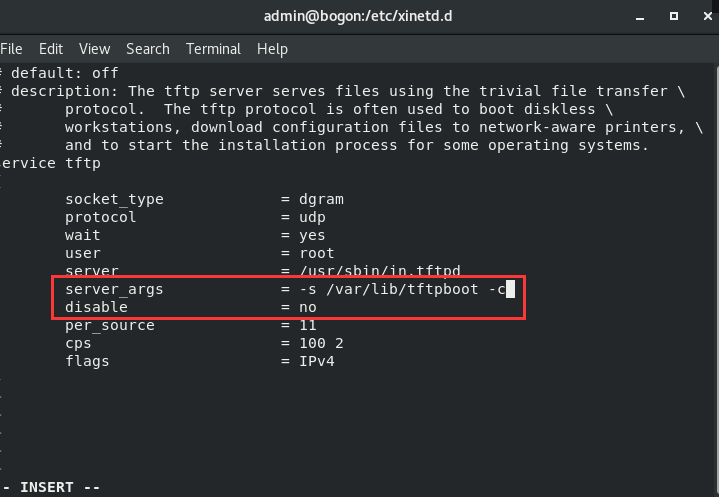
Task: Open the View menu
Action: pos(94,49)
